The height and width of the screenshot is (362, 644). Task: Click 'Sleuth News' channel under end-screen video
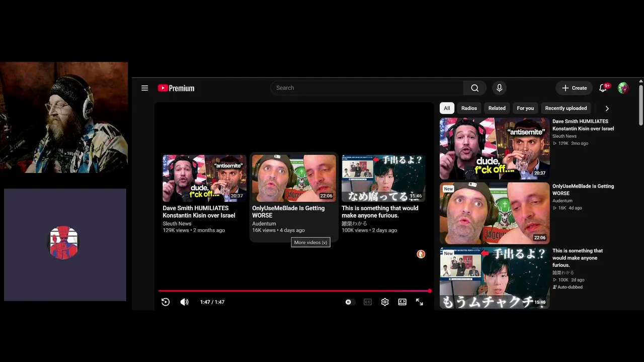(x=177, y=224)
